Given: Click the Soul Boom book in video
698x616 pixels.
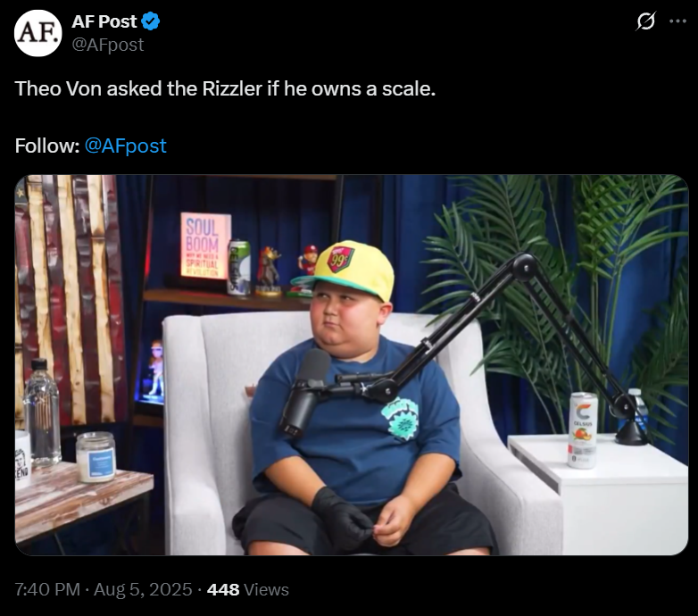Looking at the screenshot, I should tap(205, 246).
